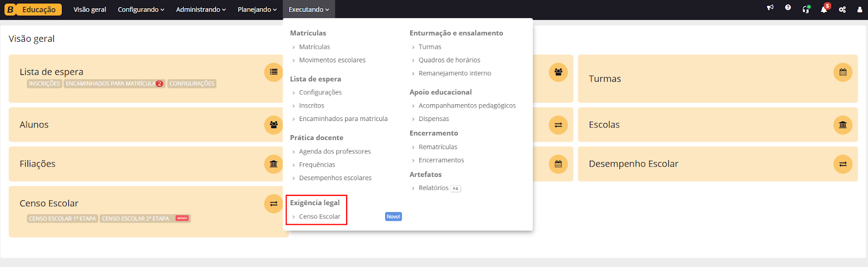The width and height of the screenshot is (868, 267).
Task: Click the exchange icon on Desempenho Escolar card
Action: click(x=843, y=164)
